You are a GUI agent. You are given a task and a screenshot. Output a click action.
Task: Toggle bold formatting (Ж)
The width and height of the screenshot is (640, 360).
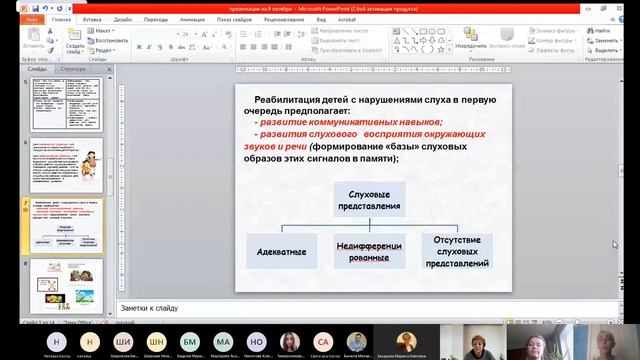[139, 47]
